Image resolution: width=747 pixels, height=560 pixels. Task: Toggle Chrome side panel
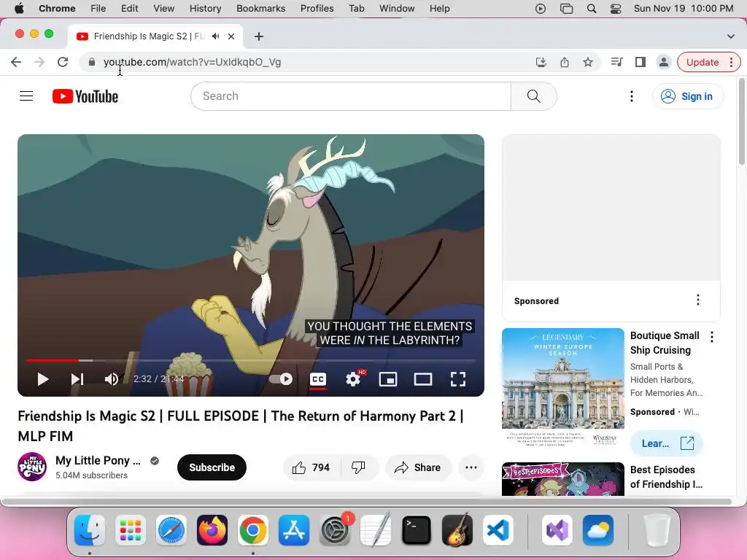(640, 62)
